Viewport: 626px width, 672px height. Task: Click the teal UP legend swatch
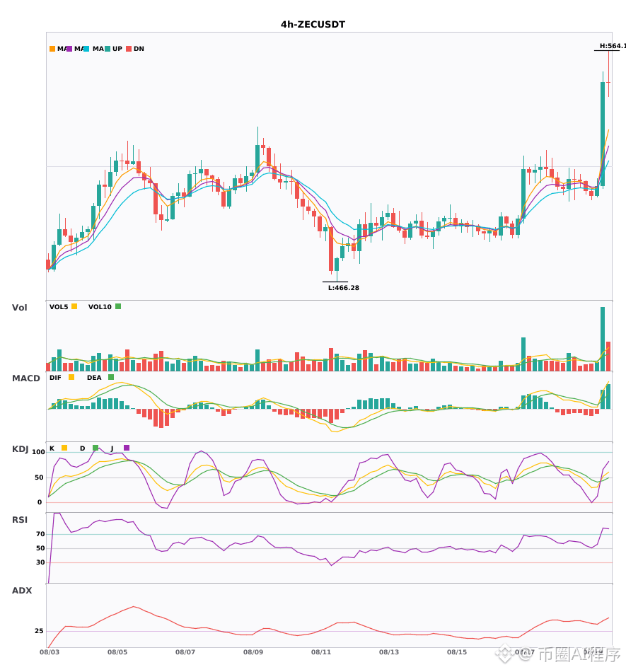108,49
